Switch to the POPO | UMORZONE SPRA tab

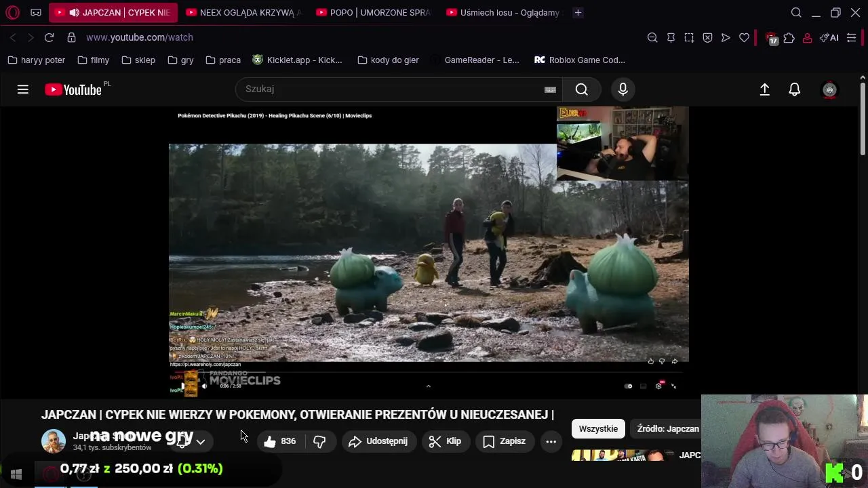[373, 12]
